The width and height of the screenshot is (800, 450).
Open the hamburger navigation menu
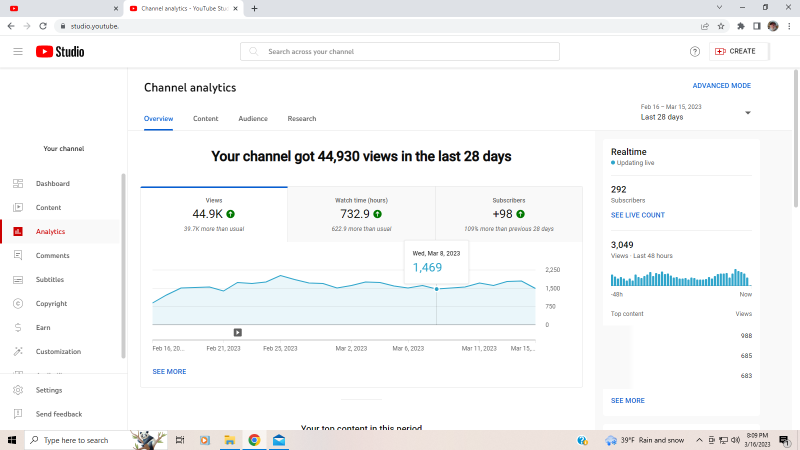[x=18, y=51]
